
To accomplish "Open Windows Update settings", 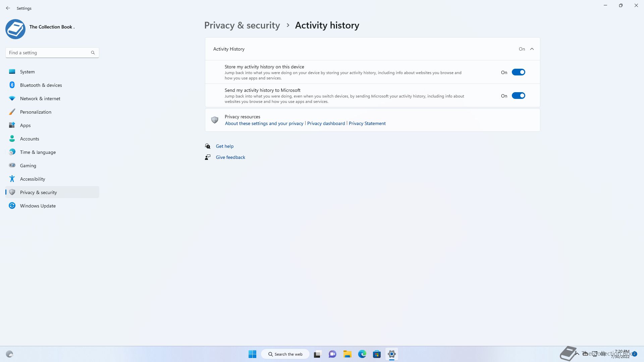I will click(x=52, y=206).
